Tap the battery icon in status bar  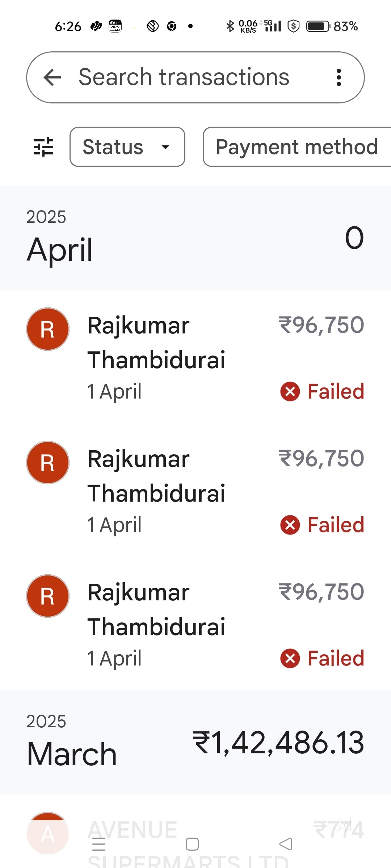coord(318,26)
